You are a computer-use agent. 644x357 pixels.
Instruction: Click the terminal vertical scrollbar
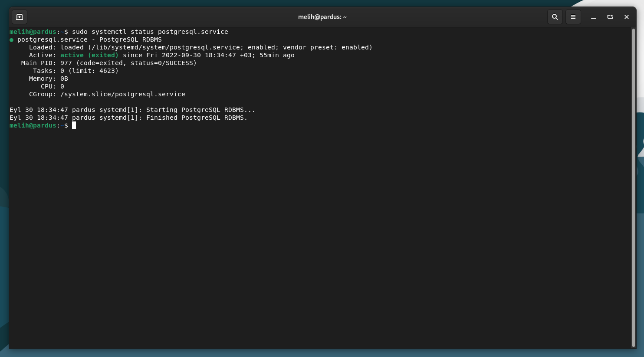[x=634, y=187]
